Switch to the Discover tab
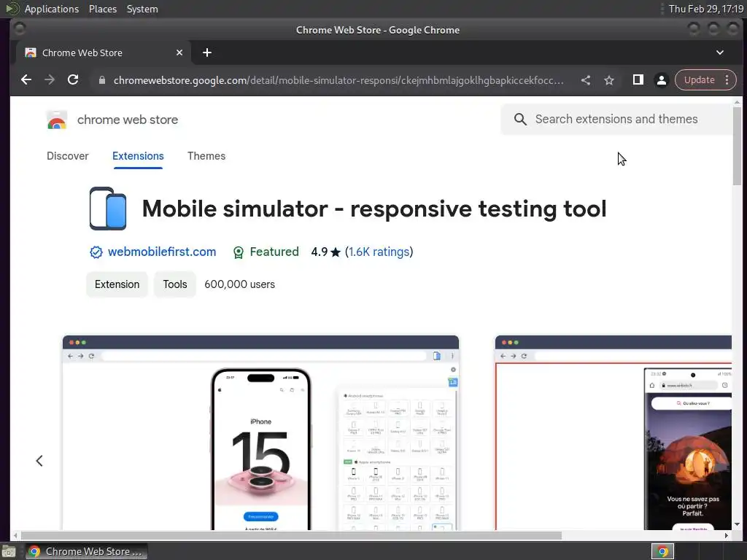The height and width of the screenshot is (560, 747). click(68, 156)
